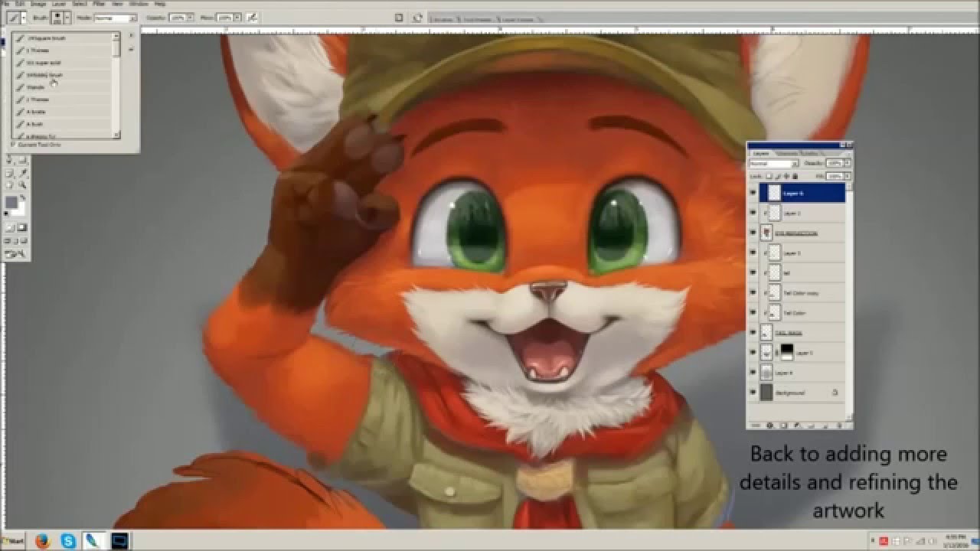
Task: Switch to Standard editing mode
Action: pos(8,228)
